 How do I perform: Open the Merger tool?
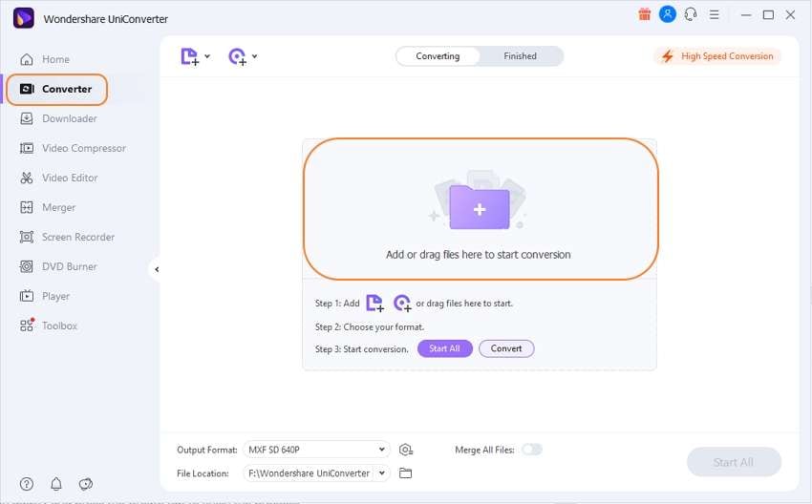coord(48,207)
